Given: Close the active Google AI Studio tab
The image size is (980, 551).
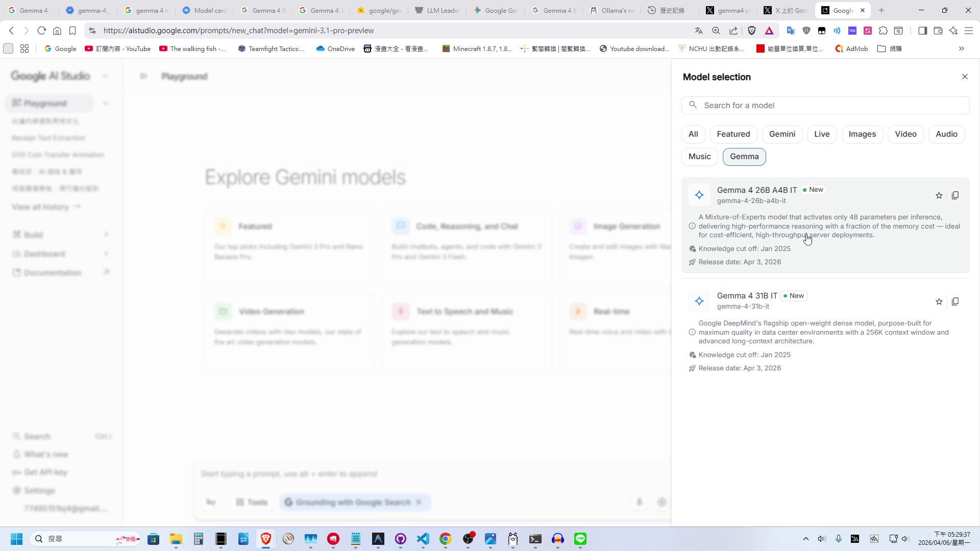Looking at the screenshot, I should (x=863, y=10).
